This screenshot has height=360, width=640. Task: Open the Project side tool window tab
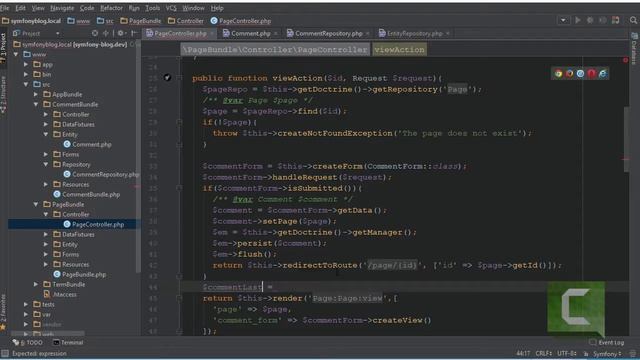(x=3, y=48)
